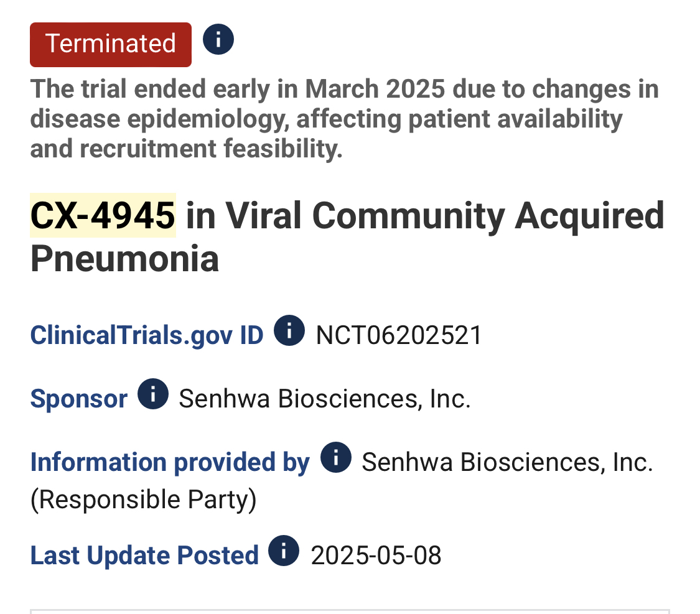The width and height of the screenshot is (700, 614).
Task: Click the Sponsor field label
Action: [78, 399]
